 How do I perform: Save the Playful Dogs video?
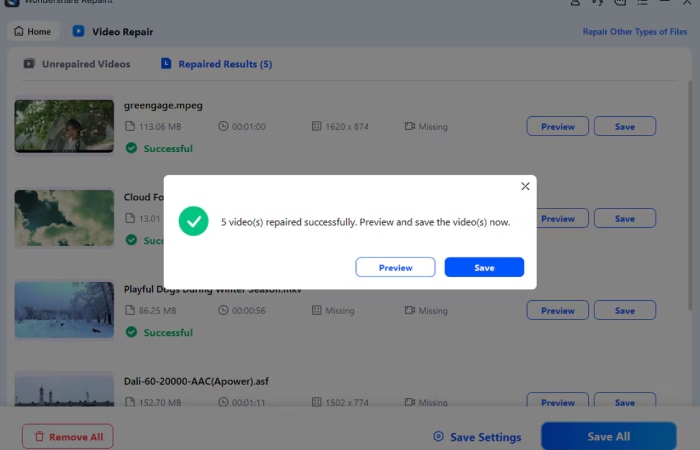click(x=625, y=310)
